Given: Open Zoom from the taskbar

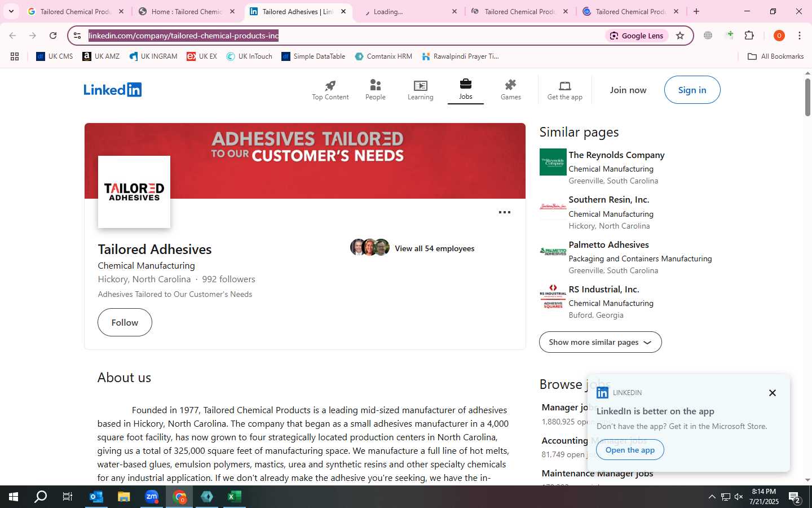Looking at the screenshot, I should click(x=152, y=497).
